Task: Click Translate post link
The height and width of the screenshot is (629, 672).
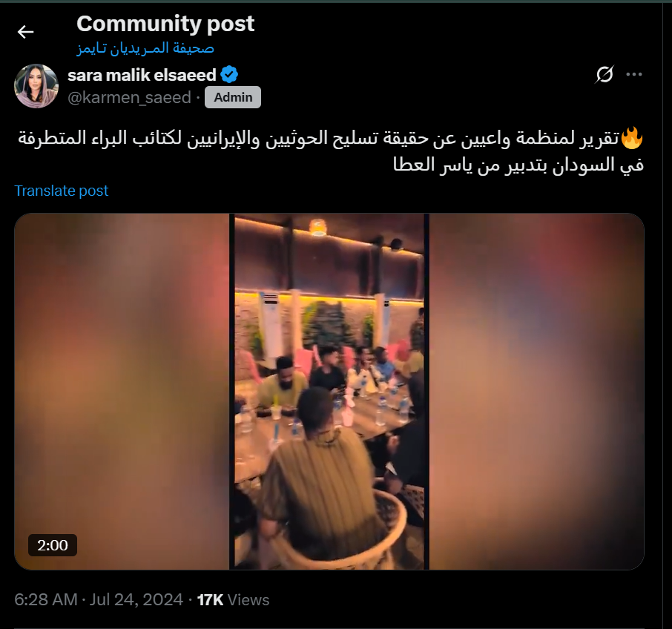Action: 62,191
